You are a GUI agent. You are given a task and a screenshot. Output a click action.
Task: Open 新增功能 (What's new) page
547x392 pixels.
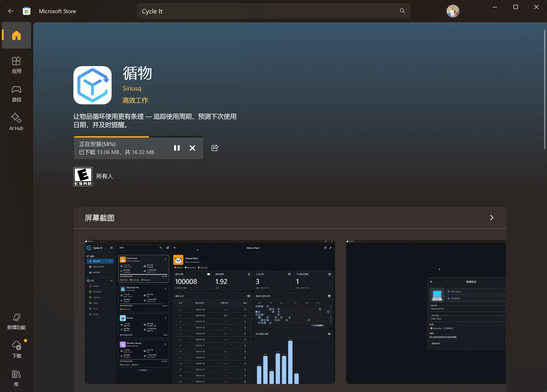point(16,321)
